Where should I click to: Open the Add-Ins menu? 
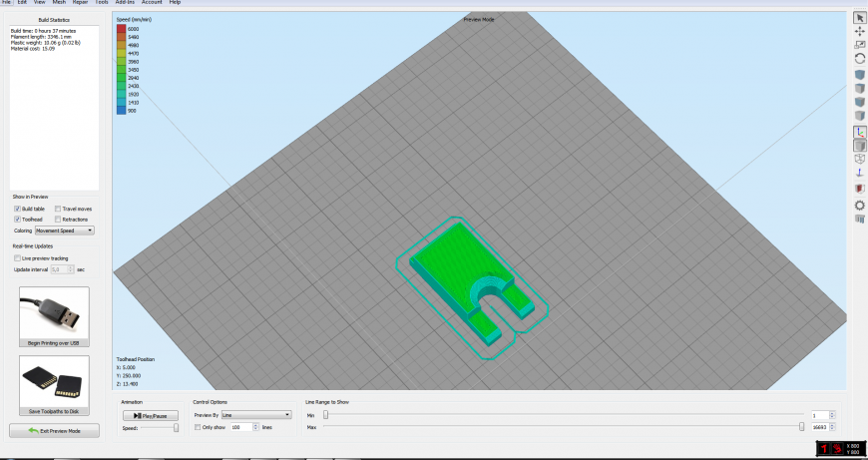[125, 2]
